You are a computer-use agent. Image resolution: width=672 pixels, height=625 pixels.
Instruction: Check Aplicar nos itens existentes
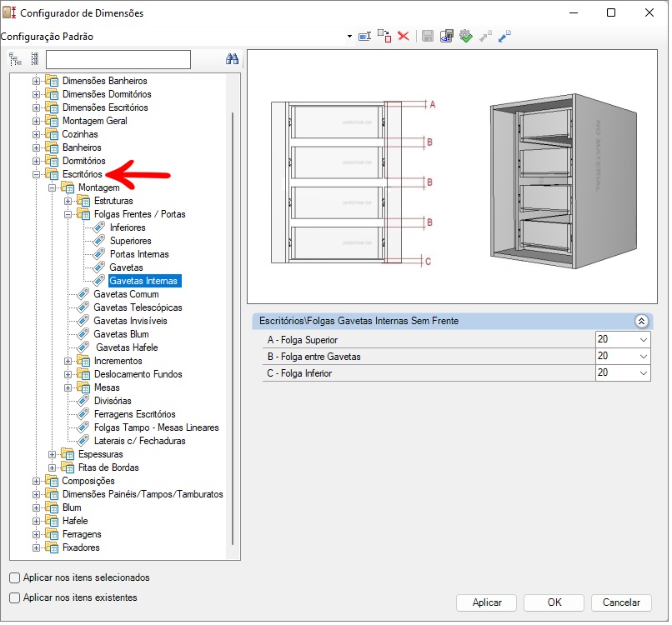click(x=14, y=597)
